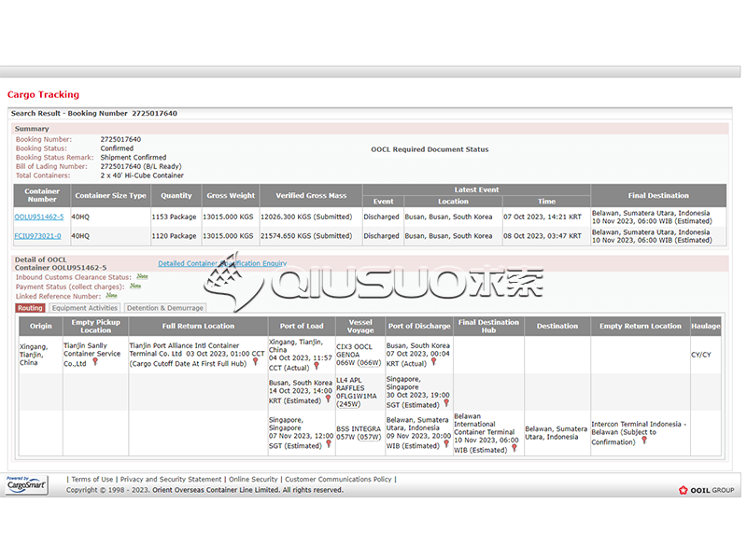Click the Cargo Tracking heading
This screenshot has width=747, height=560.
click(x=43, y=94)
